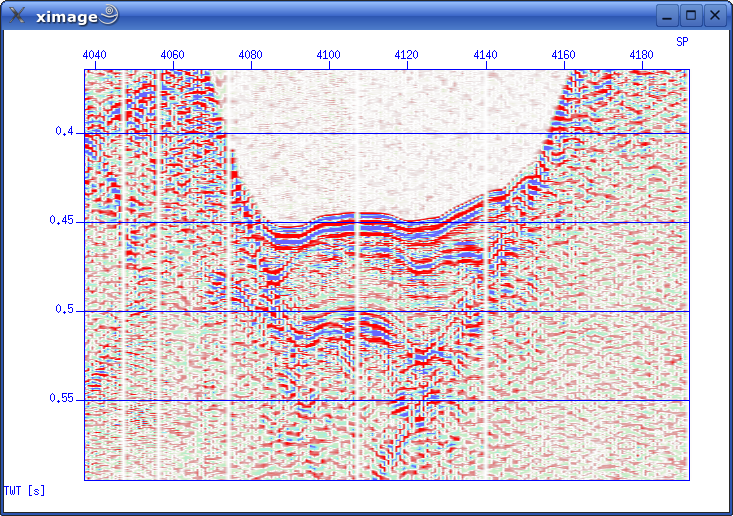Screen dimensions: 733x516
Task: Click the blank water column area in plot
Action: click(x=390, y=140)
